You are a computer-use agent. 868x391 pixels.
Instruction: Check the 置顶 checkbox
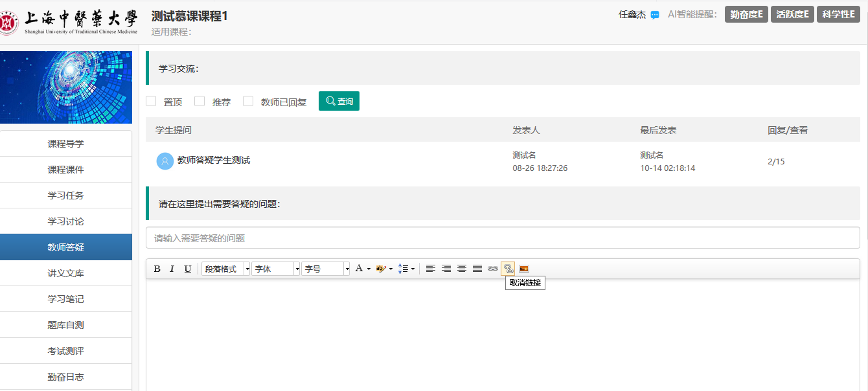pos(152,101)
